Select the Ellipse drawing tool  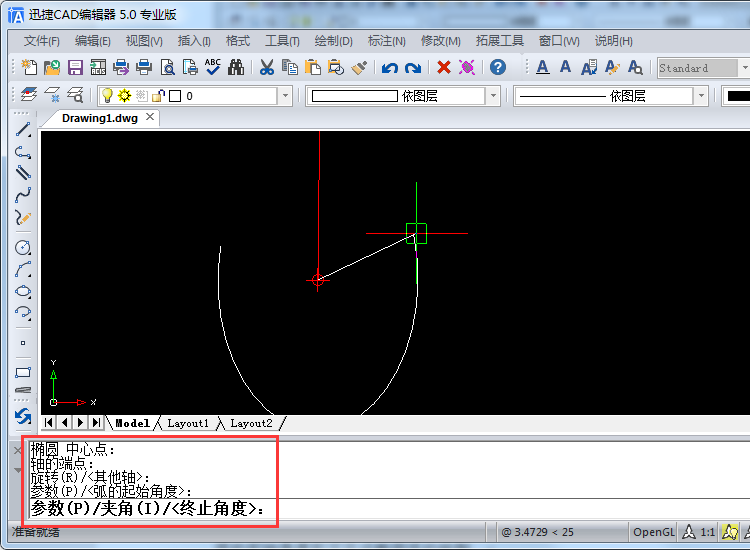click(x=23, y=292)
